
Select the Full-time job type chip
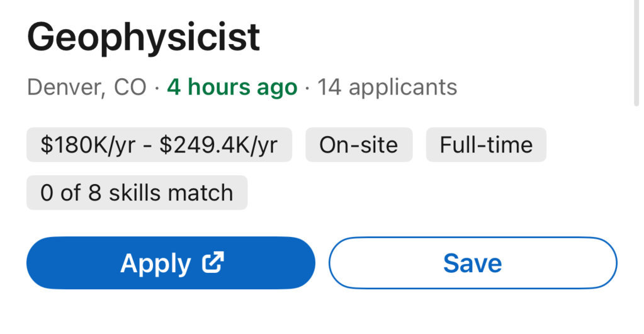pos(486,145)
